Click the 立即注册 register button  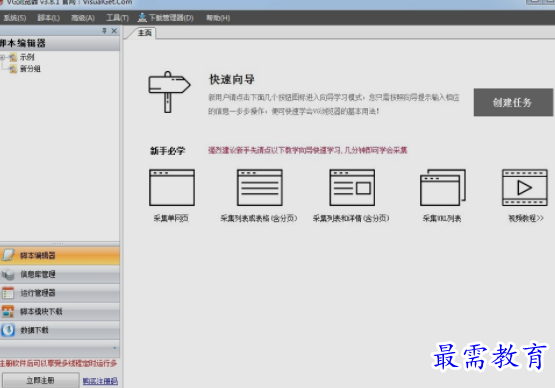coord(40,380)
